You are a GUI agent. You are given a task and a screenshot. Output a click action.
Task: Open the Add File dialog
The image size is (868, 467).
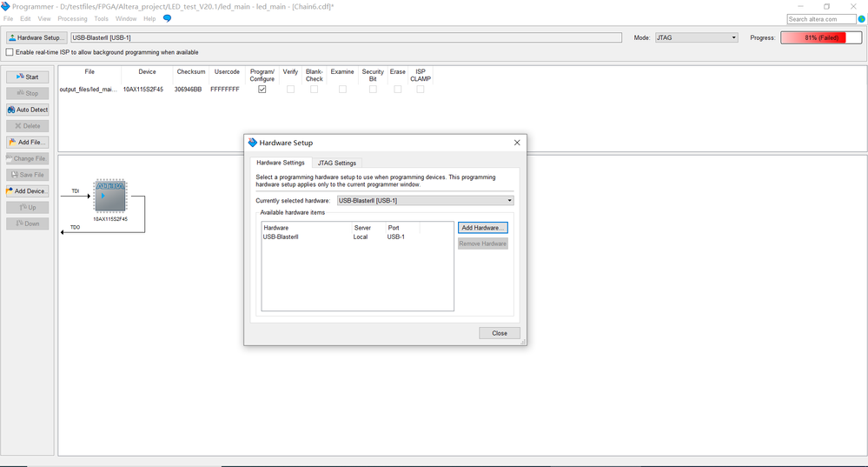point(28,143)
